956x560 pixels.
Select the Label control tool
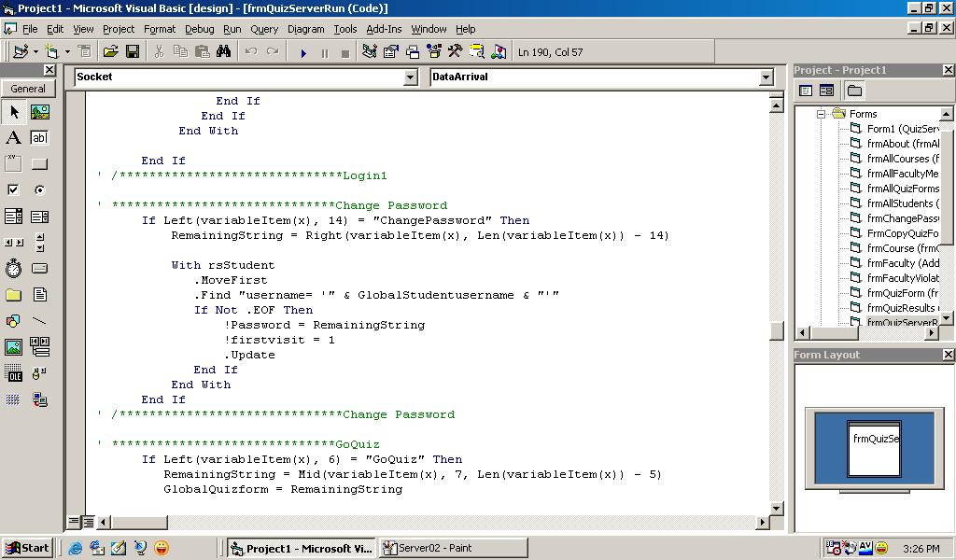(x=13, y=138)
